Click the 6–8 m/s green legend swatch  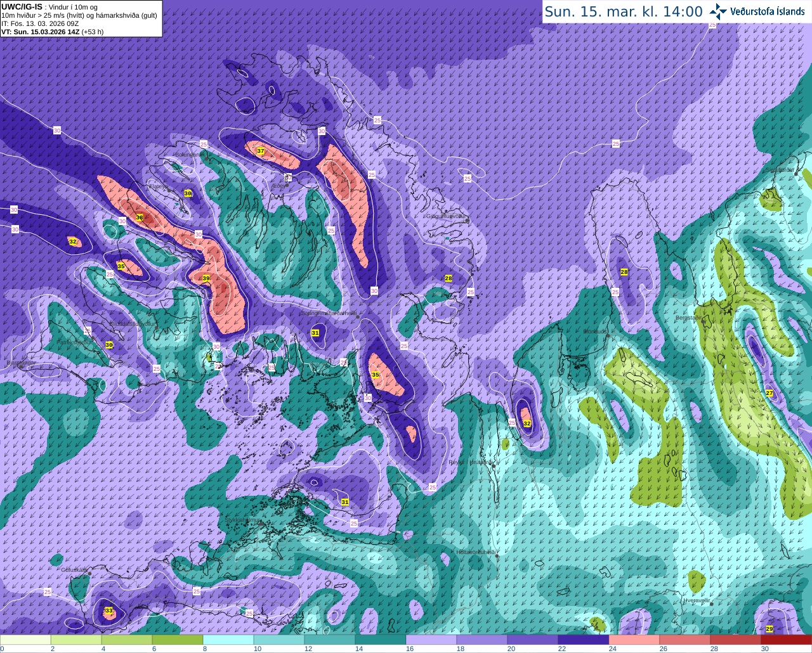point(178,640)
